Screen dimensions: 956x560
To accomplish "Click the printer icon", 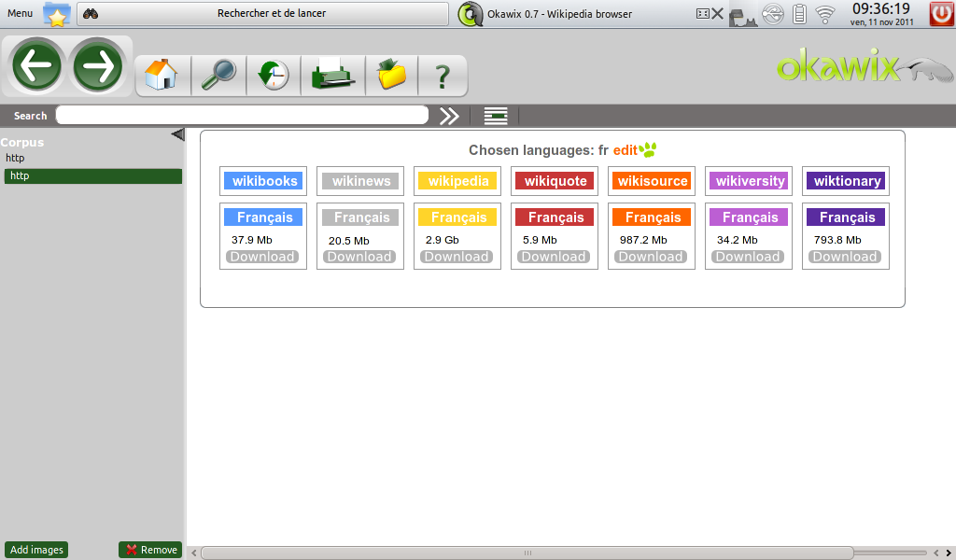I will click(330, 75).
